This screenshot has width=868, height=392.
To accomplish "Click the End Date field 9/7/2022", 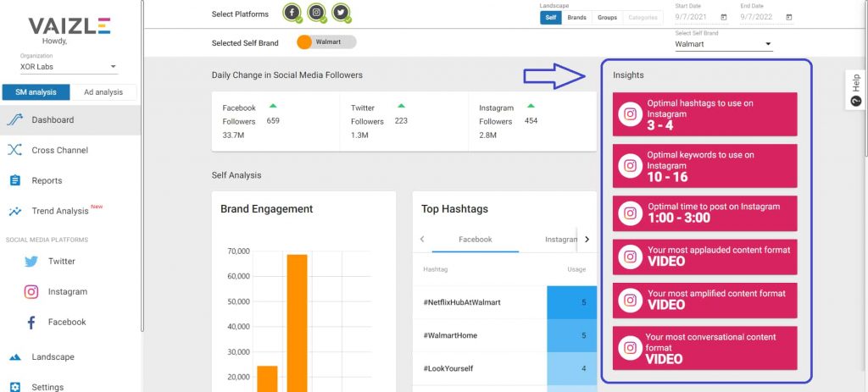I will pyautogui.click(x=766, y=17).
